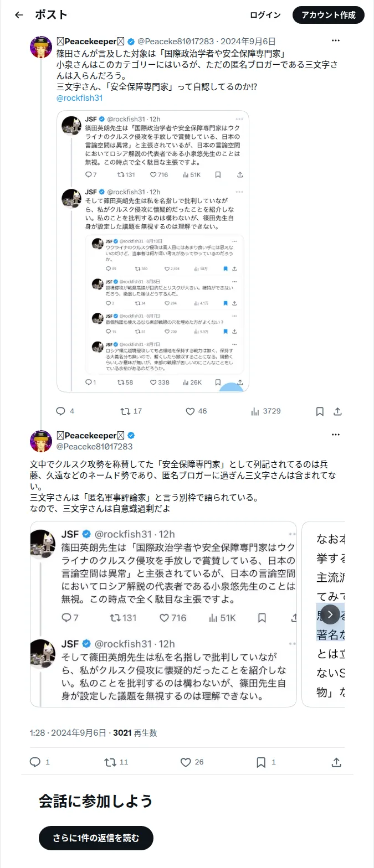Image resolution: width=374 pixels, height=868 pixels.
Task: Like main post showing 26 likes
Action: (192, 762)
